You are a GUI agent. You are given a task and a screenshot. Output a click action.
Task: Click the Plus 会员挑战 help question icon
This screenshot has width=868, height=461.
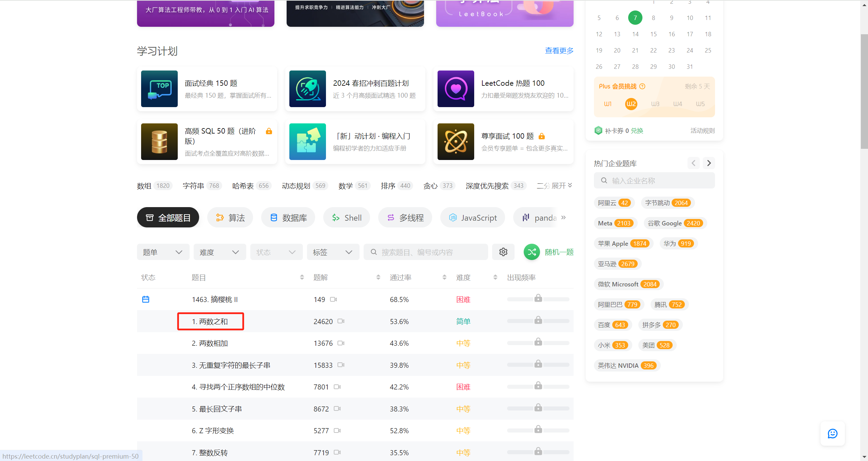[x=642, y=86]
